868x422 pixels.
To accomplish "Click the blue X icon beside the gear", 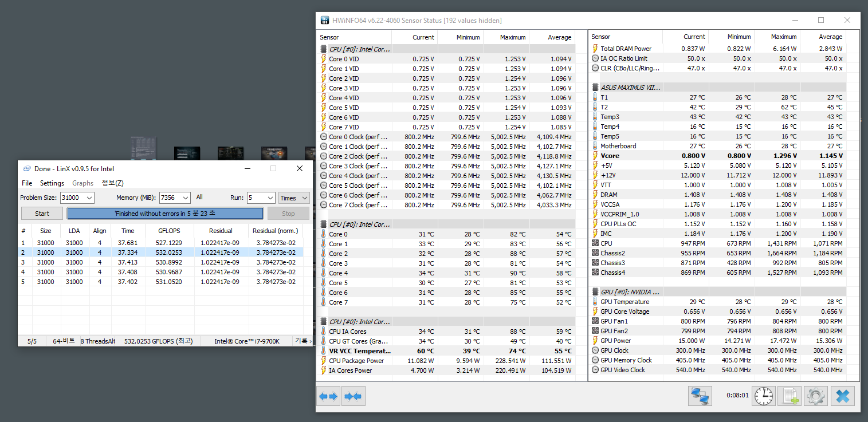I will [x=843, y=396].
